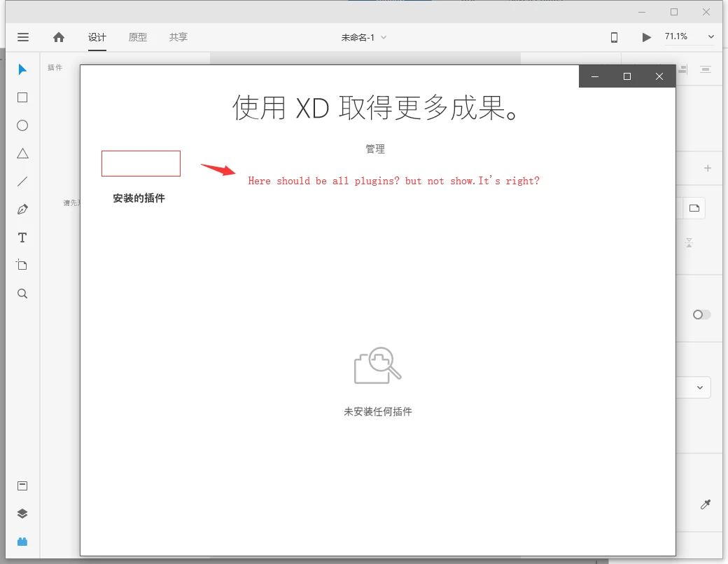Switch to the 原型 tab

point(138,37)
